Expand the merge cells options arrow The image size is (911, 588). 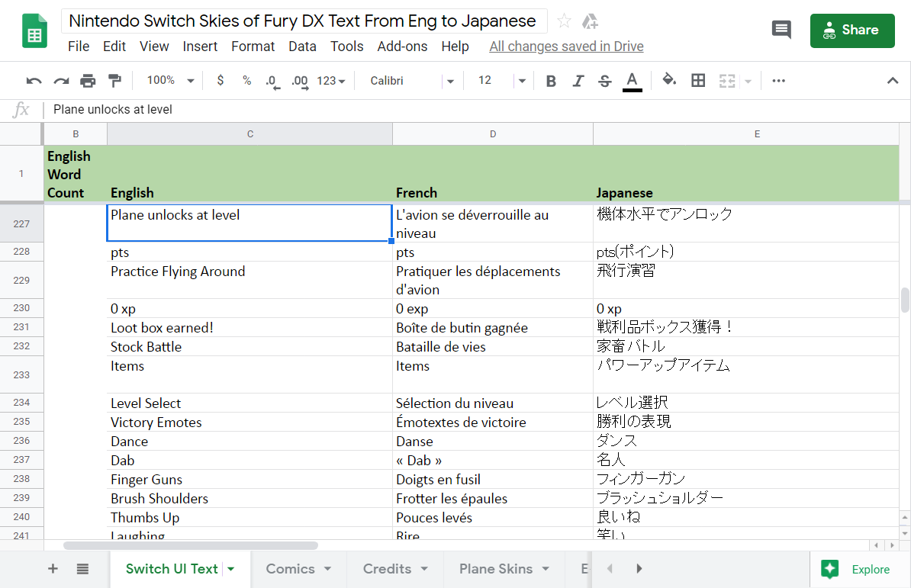coord(748,82)
